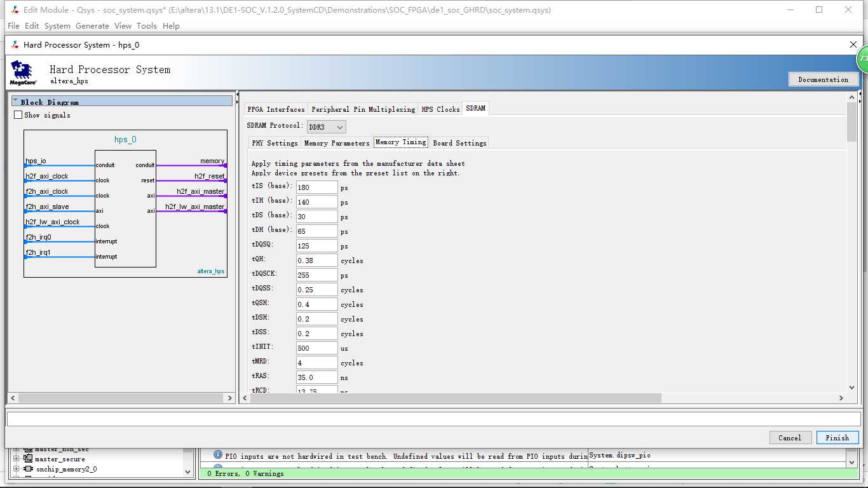
Task: Expand the onchip_memory2_0 tree node in Qsys
Action: (17, 469)
